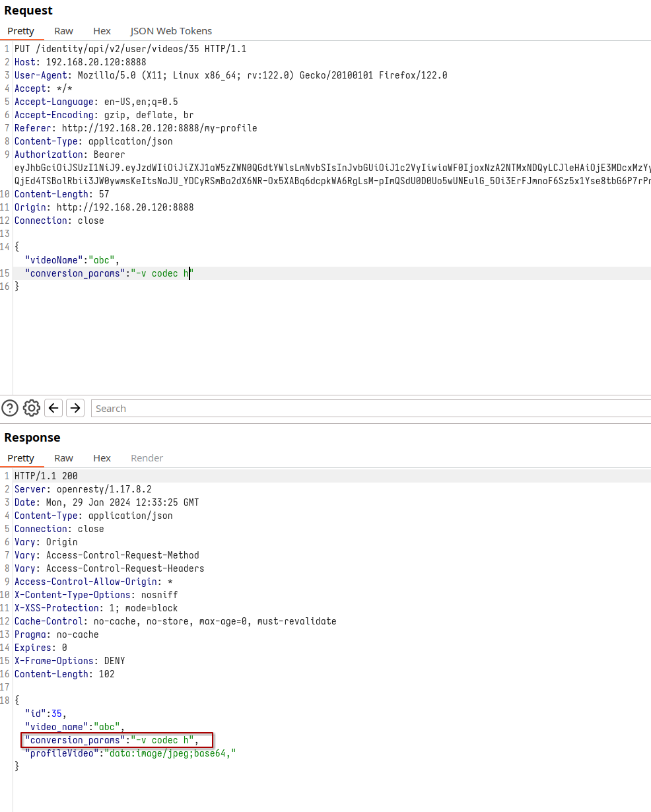Switch Request view to Raw tab
The image size is (651, 812).
click(63, 31)
